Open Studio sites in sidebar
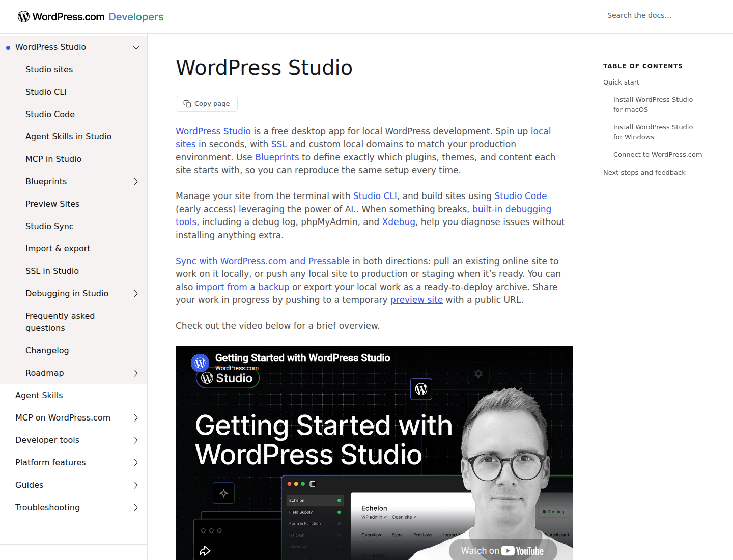 pos(49,69)
